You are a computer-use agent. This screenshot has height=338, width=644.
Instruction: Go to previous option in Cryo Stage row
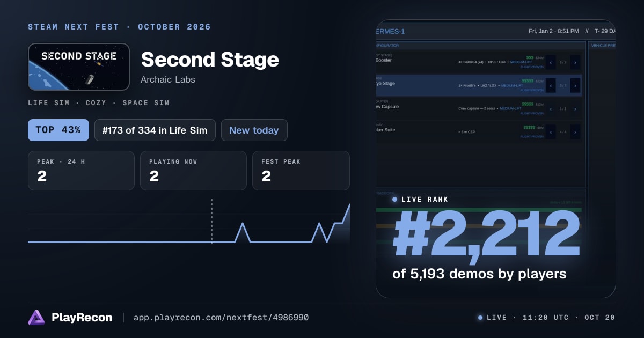click(x=551, y=85)
